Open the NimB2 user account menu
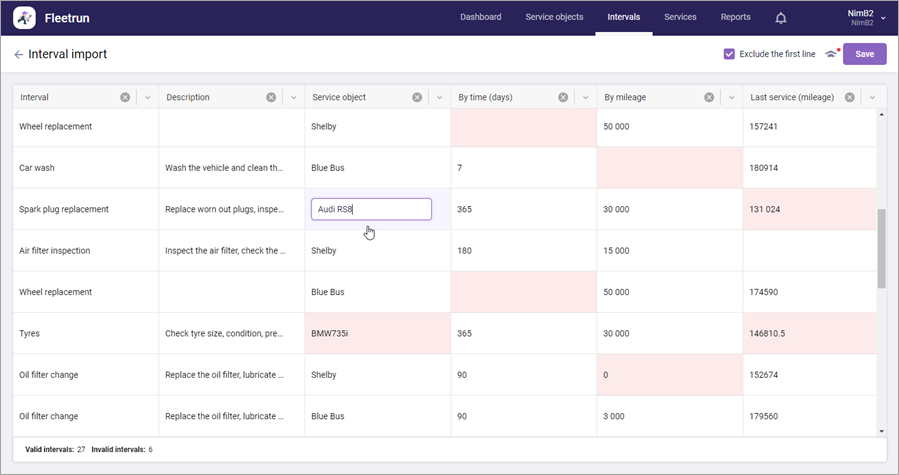Screen dimensions: 899x475 click(866, 17)
